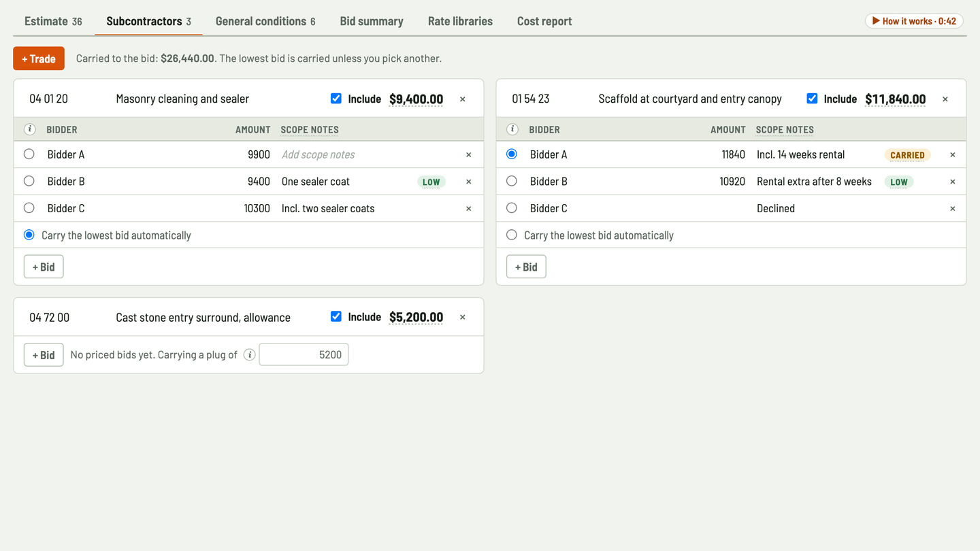The width and height of the screenshot is (980, 551).
Task: Click the $11,840.00 Scaffold carried total
Action: [895, 99]
